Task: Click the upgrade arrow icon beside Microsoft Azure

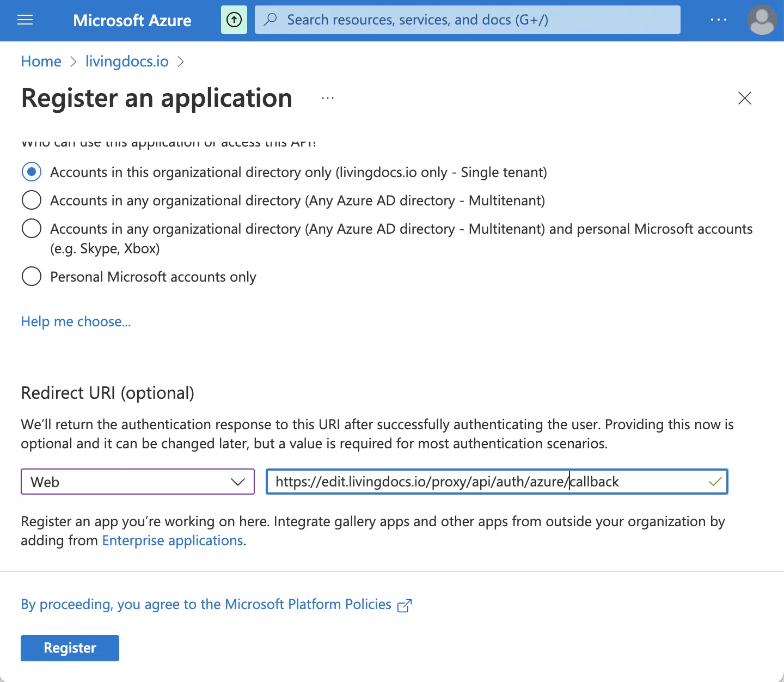Action: 234,20
